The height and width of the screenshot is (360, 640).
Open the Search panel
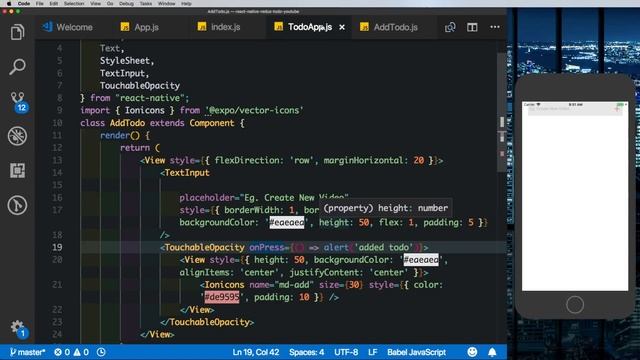[x=17, y=67]
